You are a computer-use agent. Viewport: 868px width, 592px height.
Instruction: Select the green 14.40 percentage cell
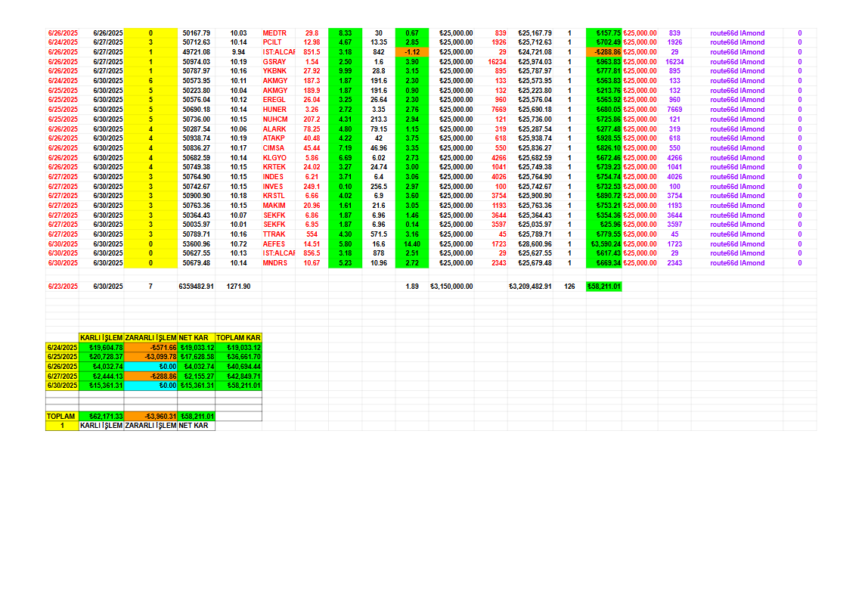(412, 244)
